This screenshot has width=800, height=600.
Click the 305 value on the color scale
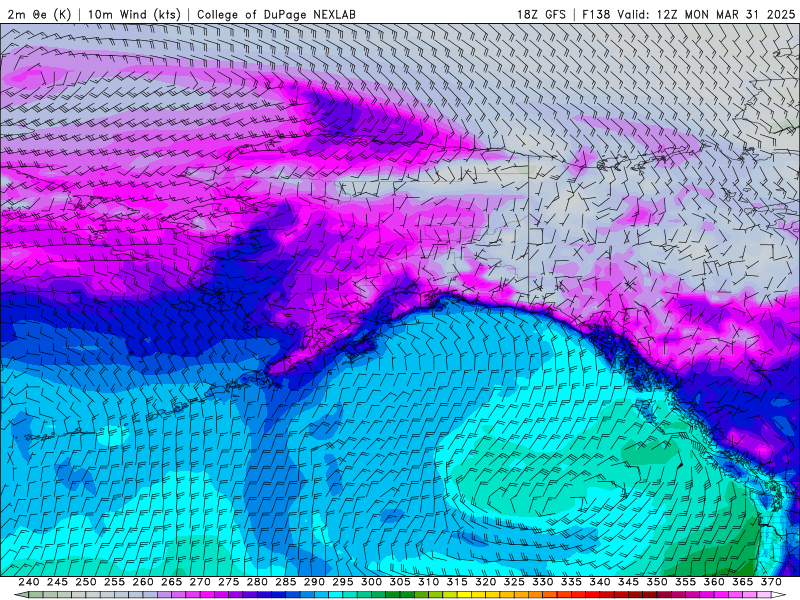click(400, 582)
